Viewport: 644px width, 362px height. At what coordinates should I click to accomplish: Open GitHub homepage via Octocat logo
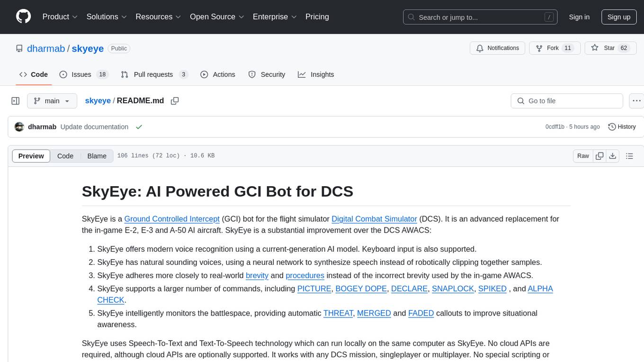(x=24, y=17)
